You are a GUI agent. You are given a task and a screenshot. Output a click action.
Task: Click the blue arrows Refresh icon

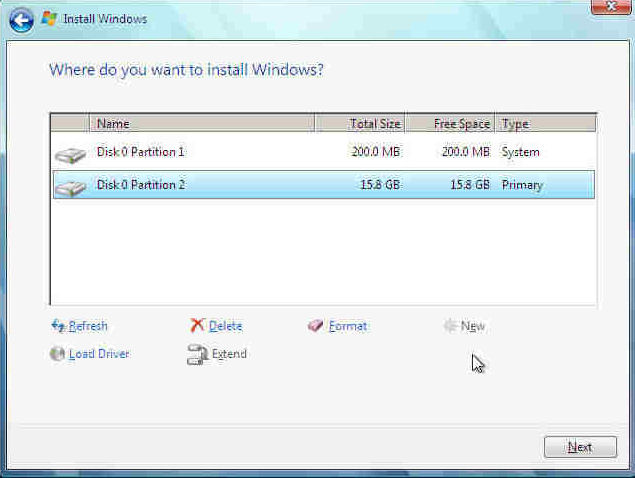pos(57,326)
